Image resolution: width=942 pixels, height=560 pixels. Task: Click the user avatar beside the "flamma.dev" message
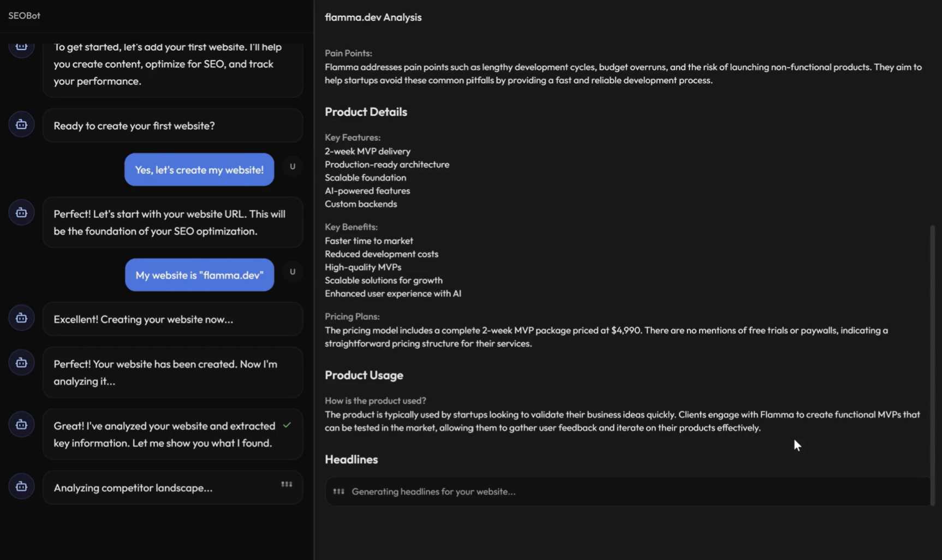click(x=293, y=272)
